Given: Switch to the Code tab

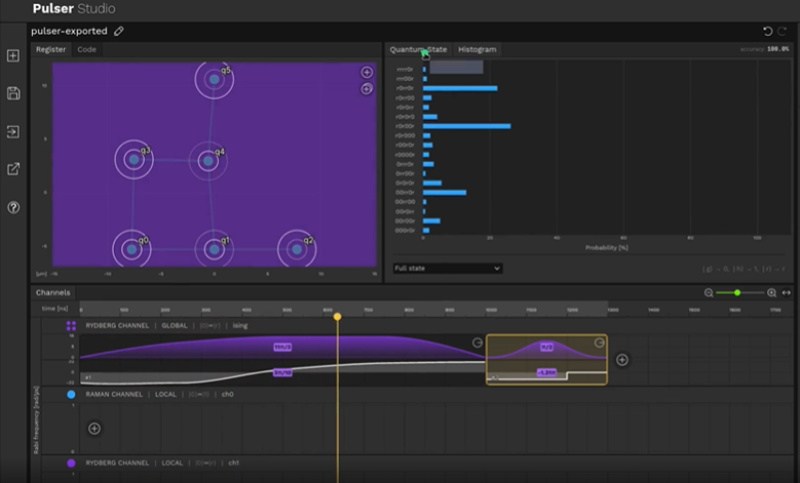Looking at the screenshot, I should point(87,49).
